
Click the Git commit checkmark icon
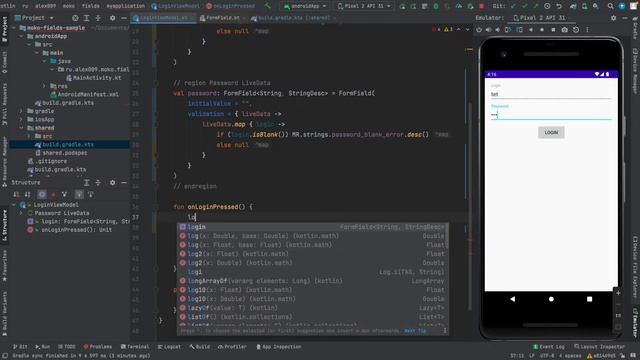(x=524, y=6)
